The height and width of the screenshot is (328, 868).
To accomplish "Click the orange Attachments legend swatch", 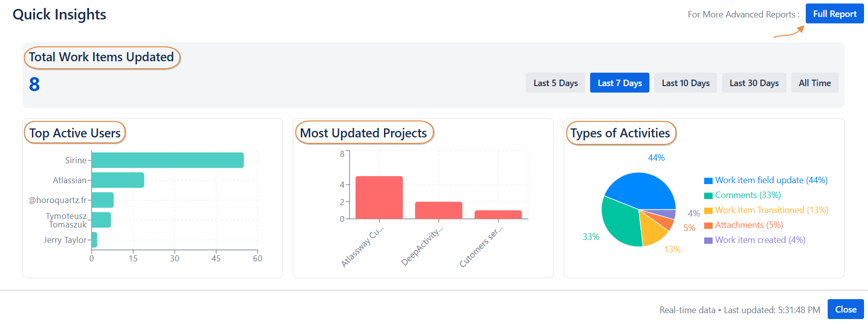I will (708, 225).
